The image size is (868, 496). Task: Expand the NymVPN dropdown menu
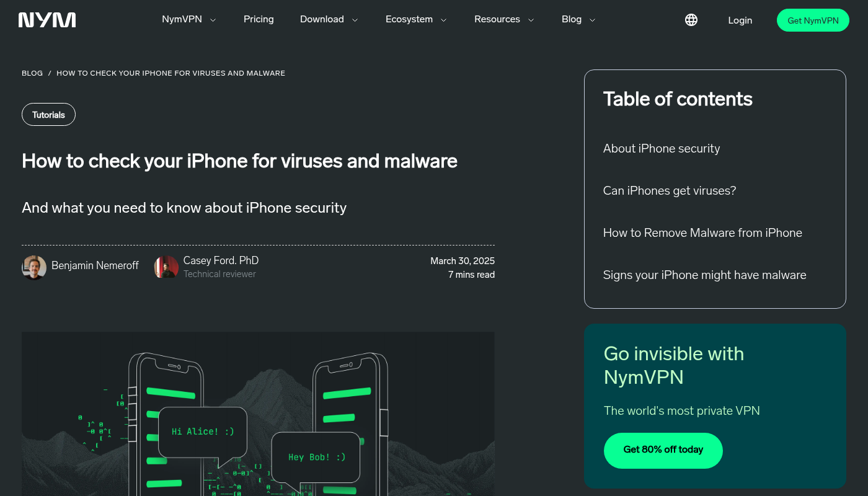188,19
